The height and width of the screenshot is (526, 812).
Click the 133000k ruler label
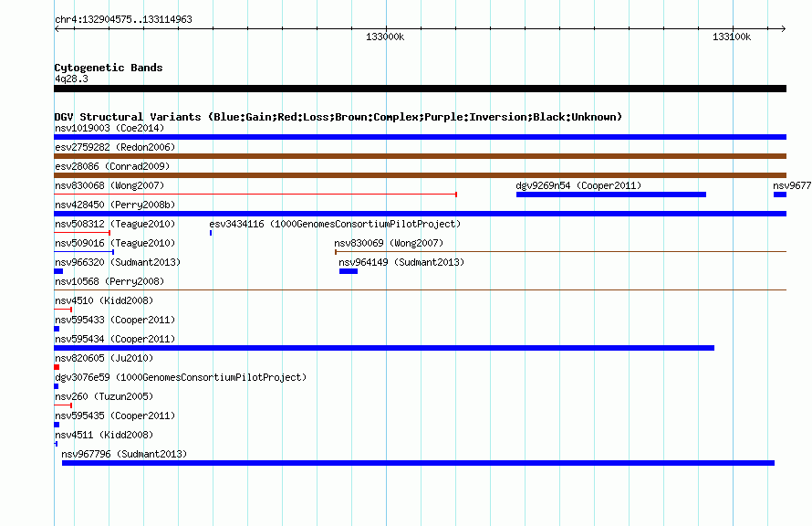tap(385, 37)
